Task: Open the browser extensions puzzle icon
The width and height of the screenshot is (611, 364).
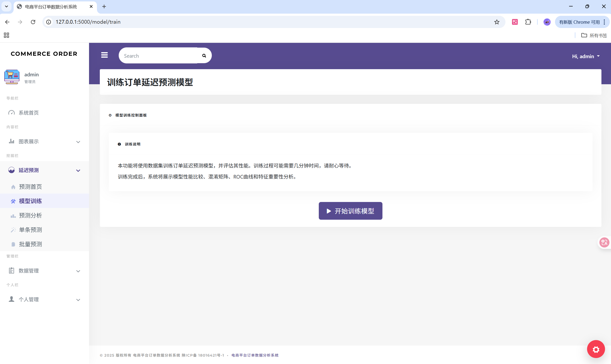Action: [x=528, y=22]
